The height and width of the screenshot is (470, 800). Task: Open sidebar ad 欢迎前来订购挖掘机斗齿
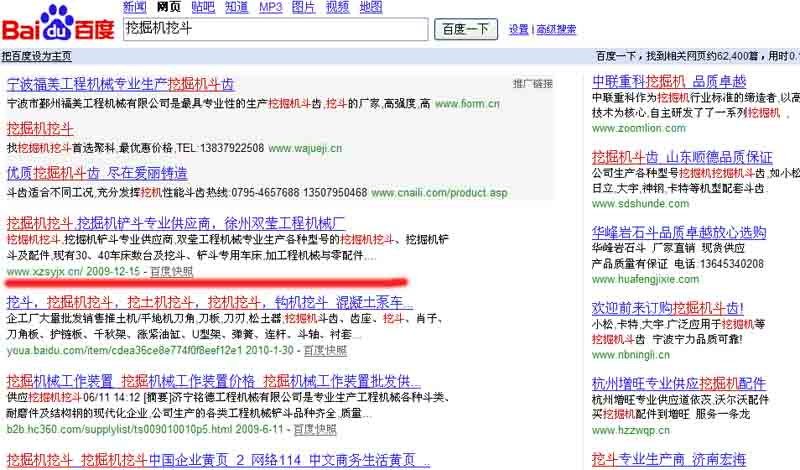668,308
